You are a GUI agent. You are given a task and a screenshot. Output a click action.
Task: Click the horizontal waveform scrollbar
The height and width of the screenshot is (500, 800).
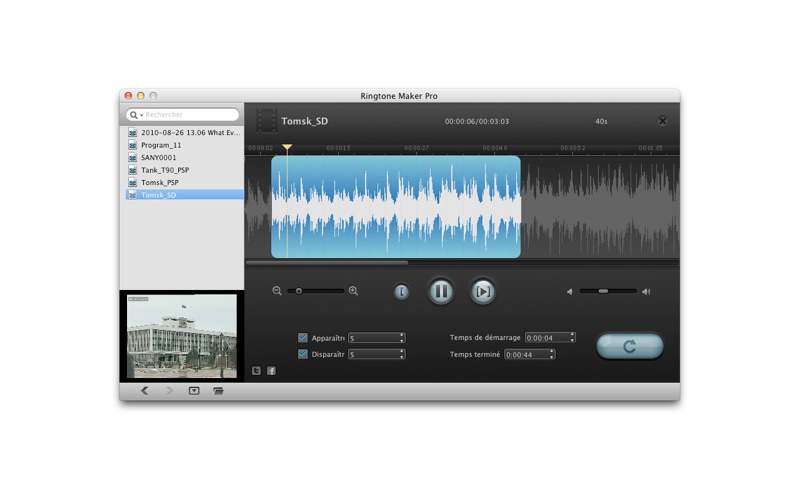327,263
